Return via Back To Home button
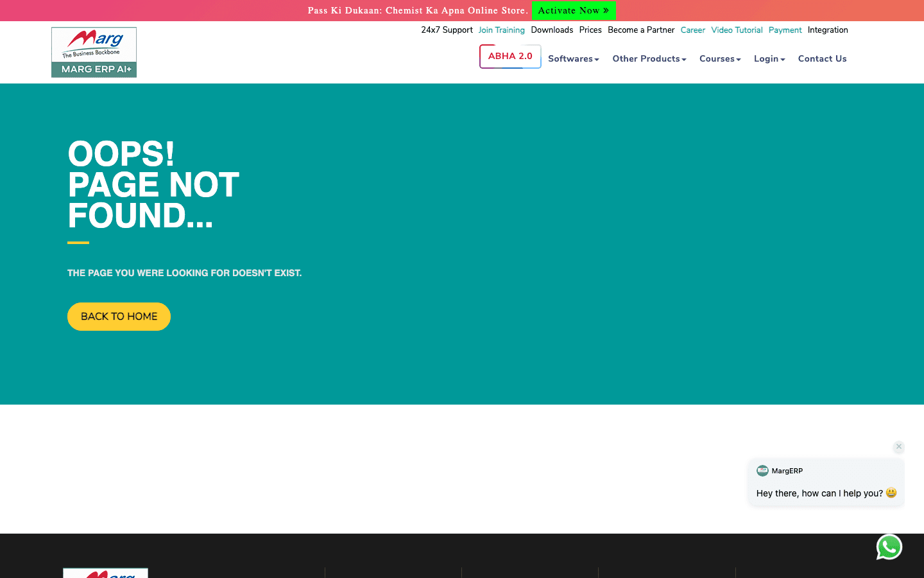This screenshot has height=578, width=924. tap(119, 317)
